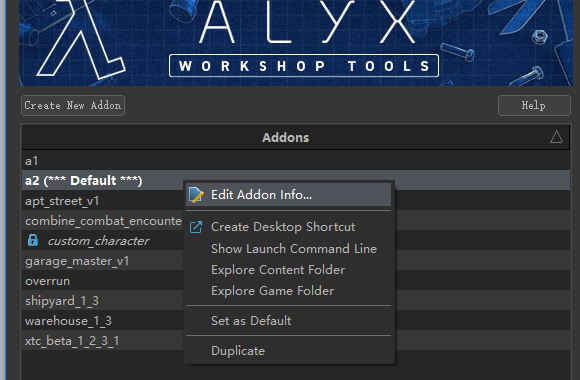Select the shipyard_1_3 addon
Screen dimensions: 580x380
click(102, 300)
